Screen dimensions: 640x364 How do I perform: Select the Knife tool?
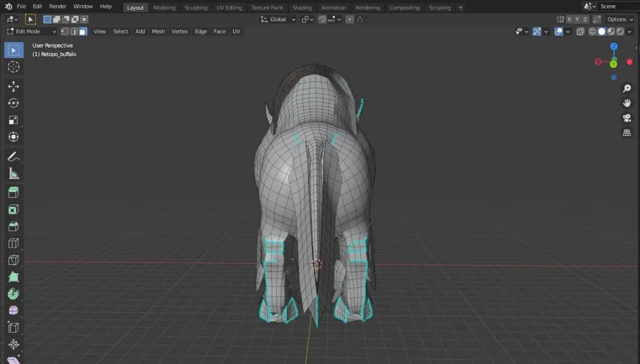(14, 261)
